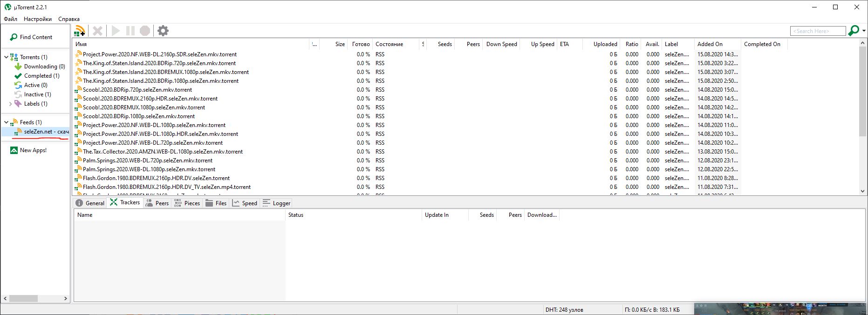Viewport: 868px width, 315px height.
Task: Open the search provider dropdown arrow
Action: click(864, 31)
